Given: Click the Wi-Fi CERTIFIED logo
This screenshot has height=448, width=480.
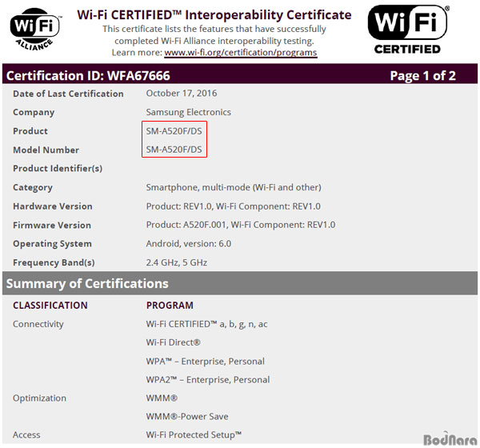Looking at the screenshot, I should click(408, 30).
